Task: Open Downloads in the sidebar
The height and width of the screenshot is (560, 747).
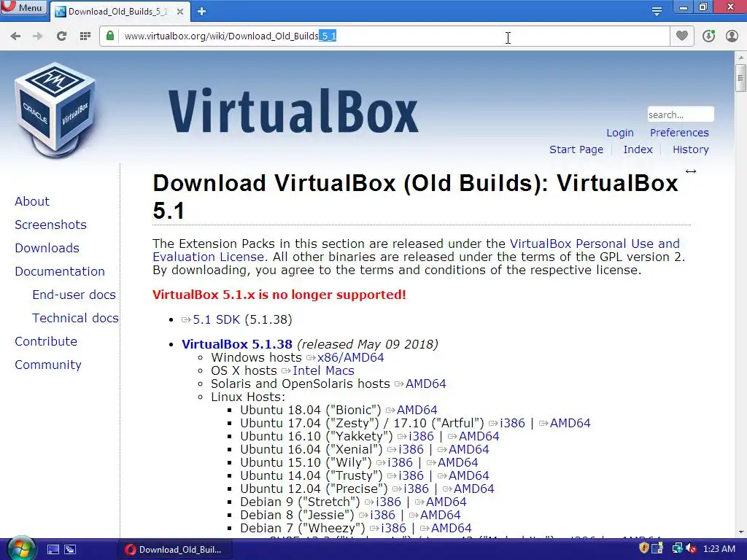Action: click(x=47, y=248)
